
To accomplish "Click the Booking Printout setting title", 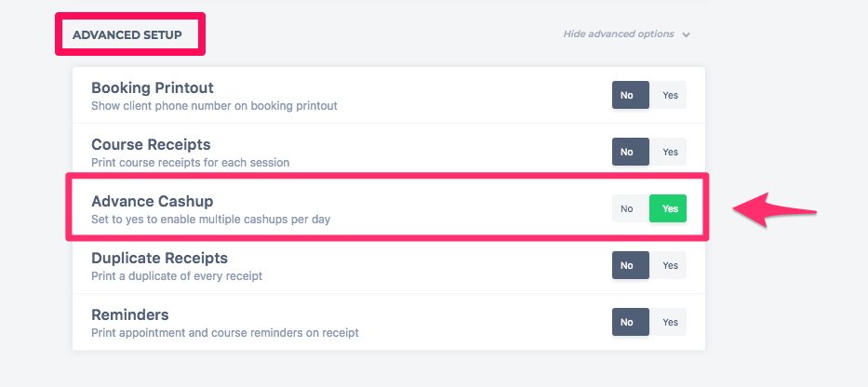I will 153,88.
